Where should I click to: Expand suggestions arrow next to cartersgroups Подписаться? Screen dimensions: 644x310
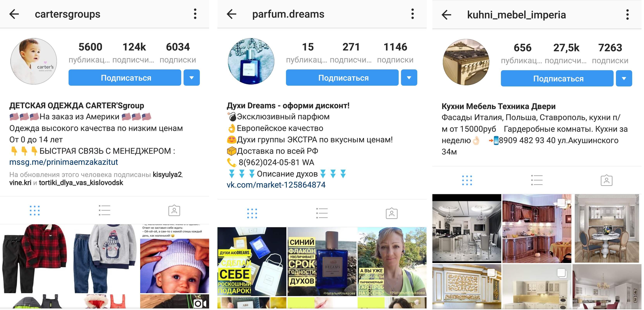191,78
